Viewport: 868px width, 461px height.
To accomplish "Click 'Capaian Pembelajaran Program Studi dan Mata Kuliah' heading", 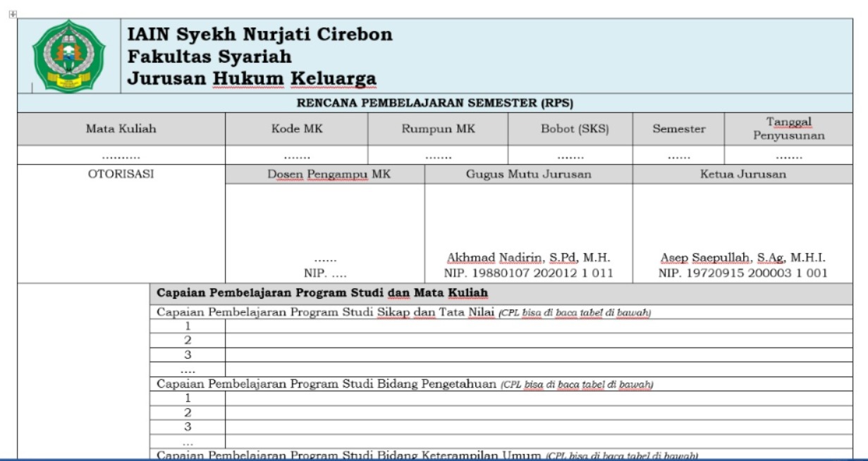I will (322, 293).
